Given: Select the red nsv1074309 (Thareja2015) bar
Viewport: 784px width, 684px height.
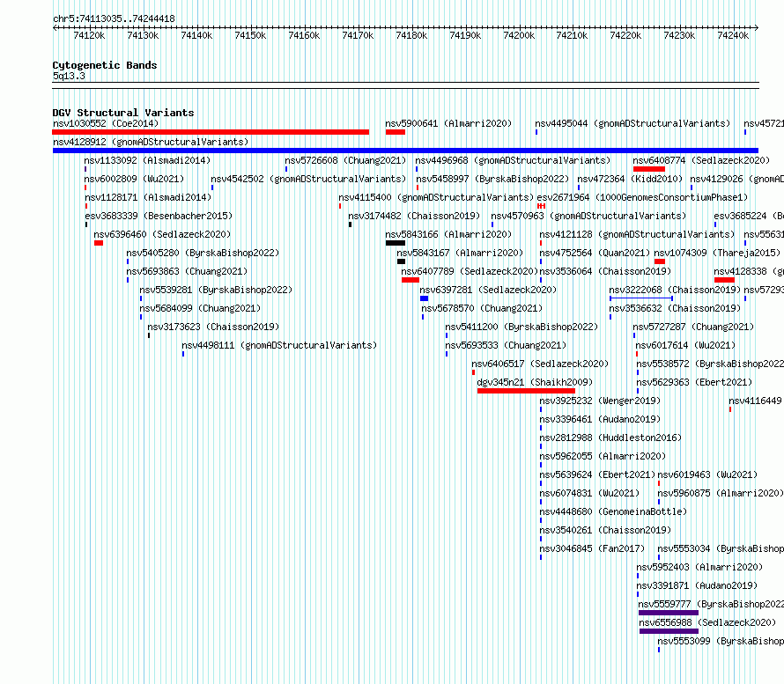Looking at the screenshot, I should 660,261.
